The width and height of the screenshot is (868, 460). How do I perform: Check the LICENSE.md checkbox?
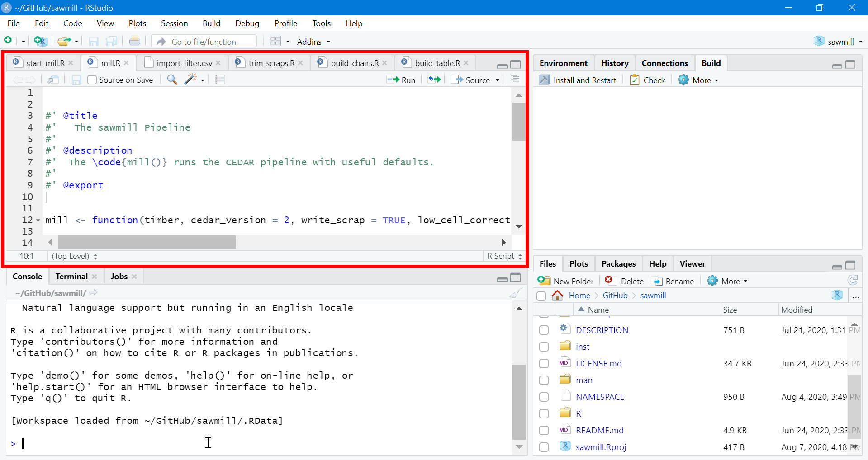click(544, 364)
